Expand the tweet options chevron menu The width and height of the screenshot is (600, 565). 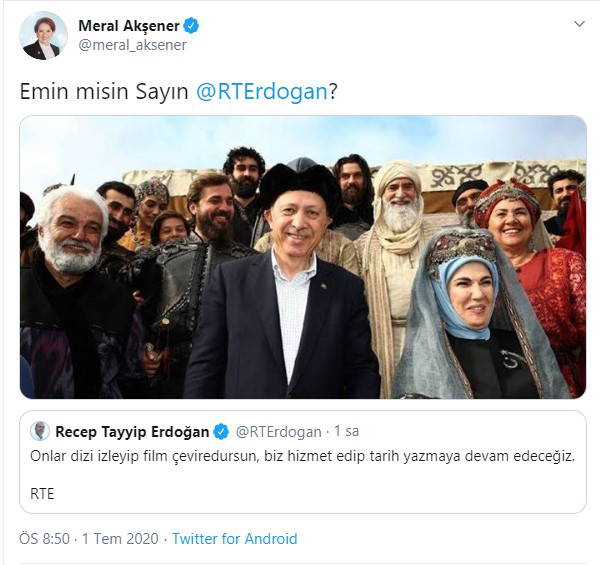click(x=579, y=24)
